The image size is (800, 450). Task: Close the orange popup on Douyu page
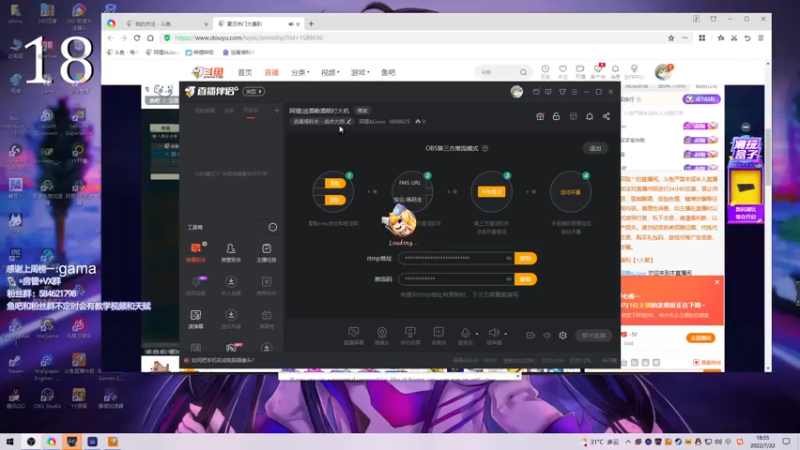[x=717, y=282]
